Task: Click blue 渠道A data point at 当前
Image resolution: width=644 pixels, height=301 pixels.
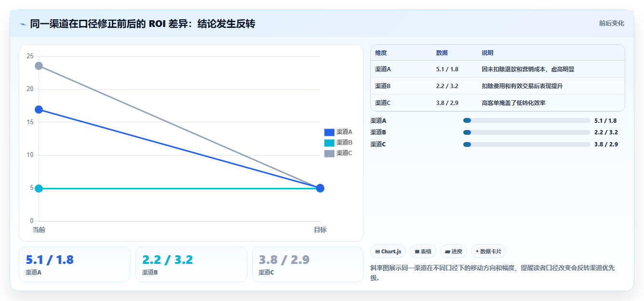Action: 39,109
